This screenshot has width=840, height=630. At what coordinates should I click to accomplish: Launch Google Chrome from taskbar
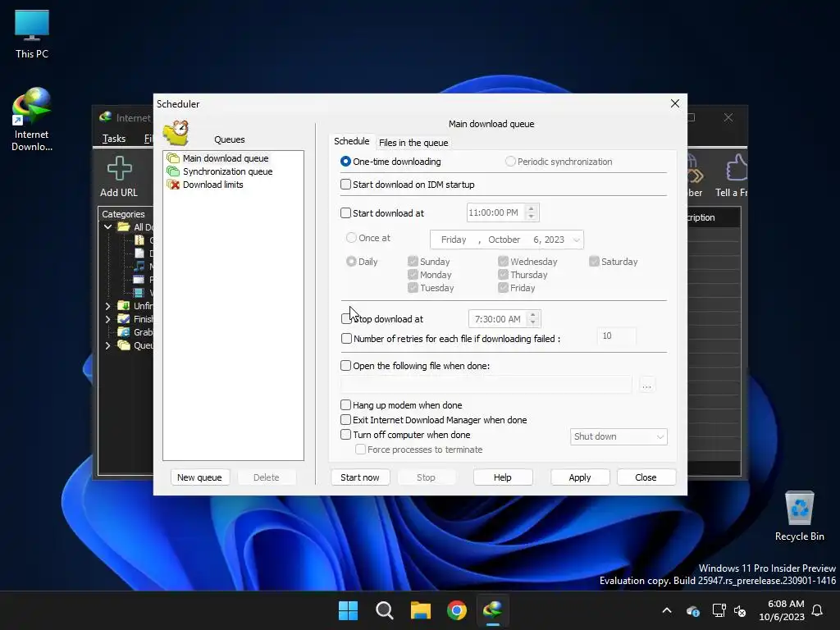pyautogui.click(x=457, y=610)
